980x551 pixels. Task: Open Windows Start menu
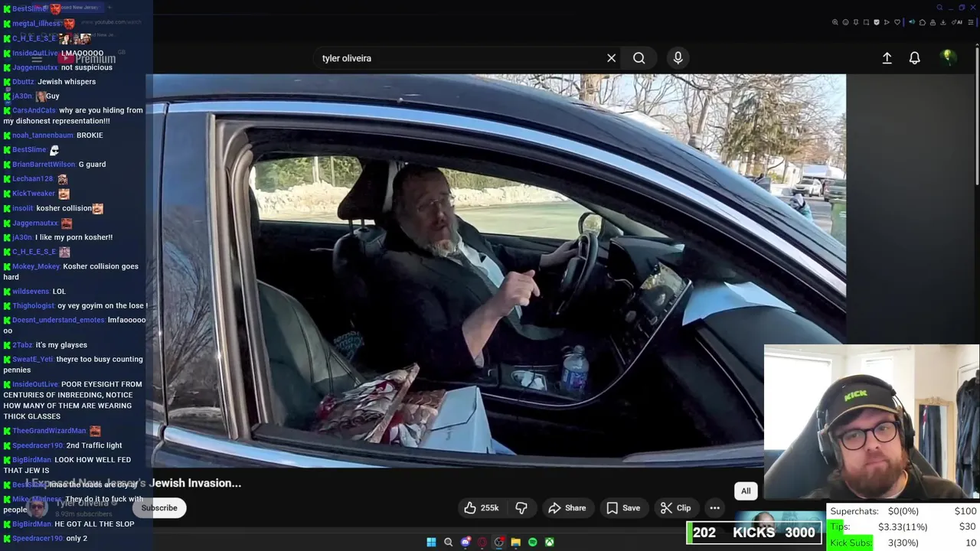pos(431,542)
